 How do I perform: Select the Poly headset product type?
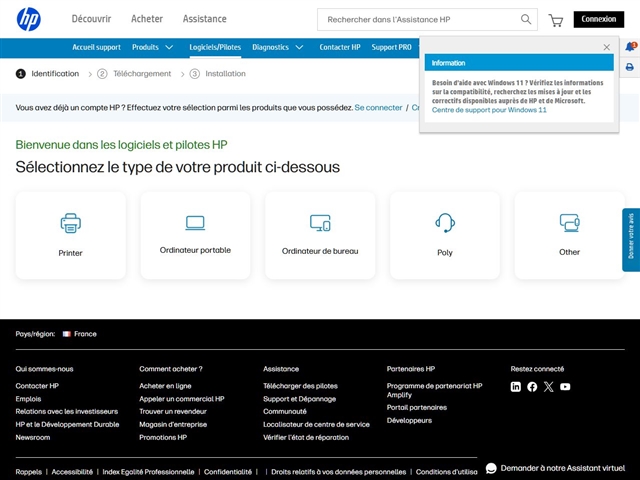tap(445, 236)
